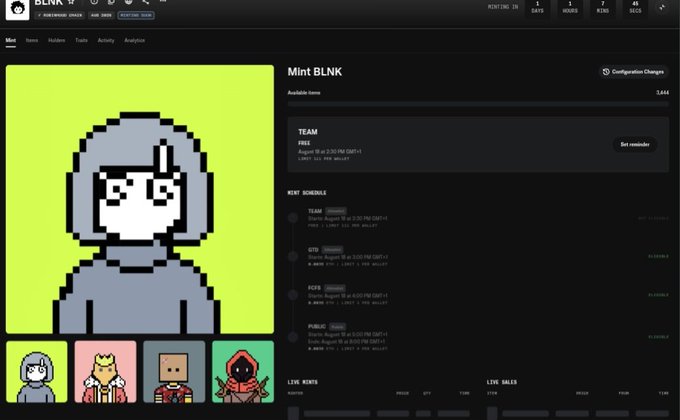Click the DAYS countdown box
The height and width of the screenshot is (420, 680).
pos(537,8)
